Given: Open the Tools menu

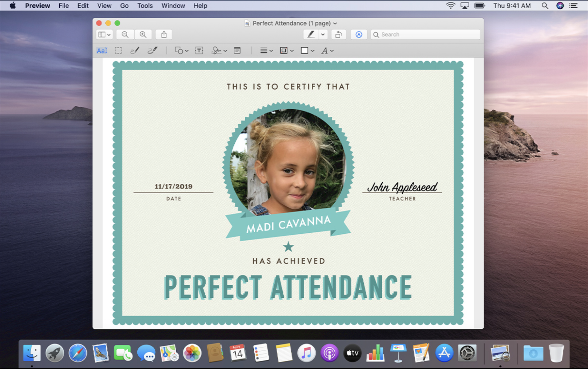Looking at the screenshot, I should pyautogui.click(x=145, y=5).
